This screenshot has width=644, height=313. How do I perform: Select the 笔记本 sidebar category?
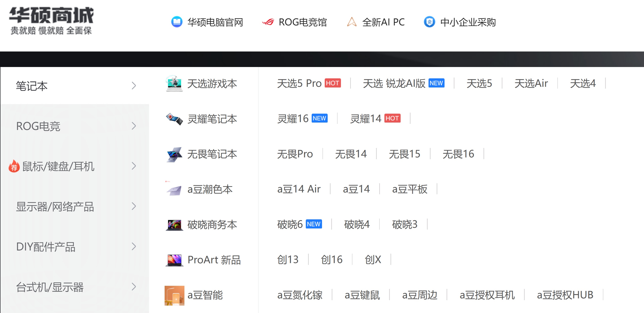75,86
